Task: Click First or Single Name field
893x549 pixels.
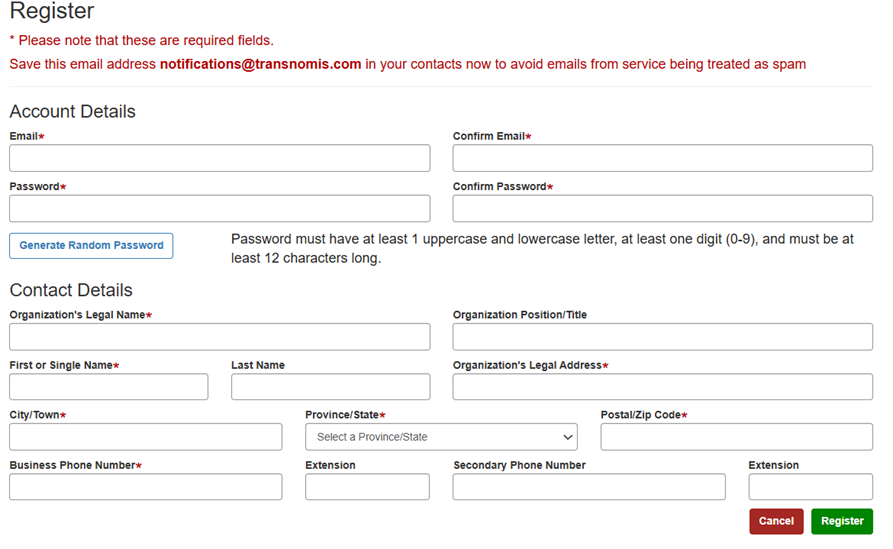Action: (109, 387)
